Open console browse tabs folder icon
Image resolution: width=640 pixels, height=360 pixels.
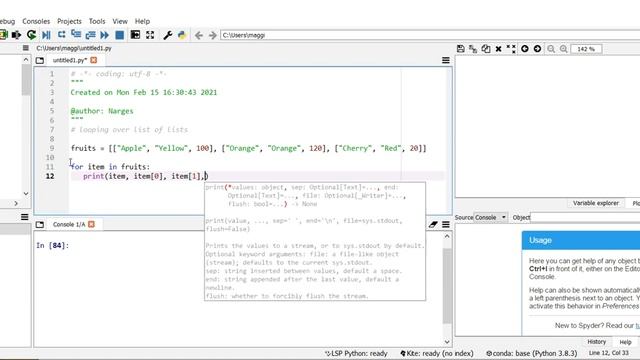pos(40,224)
